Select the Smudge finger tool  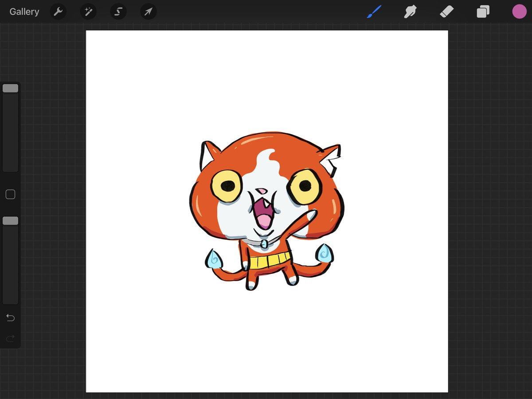411,12
